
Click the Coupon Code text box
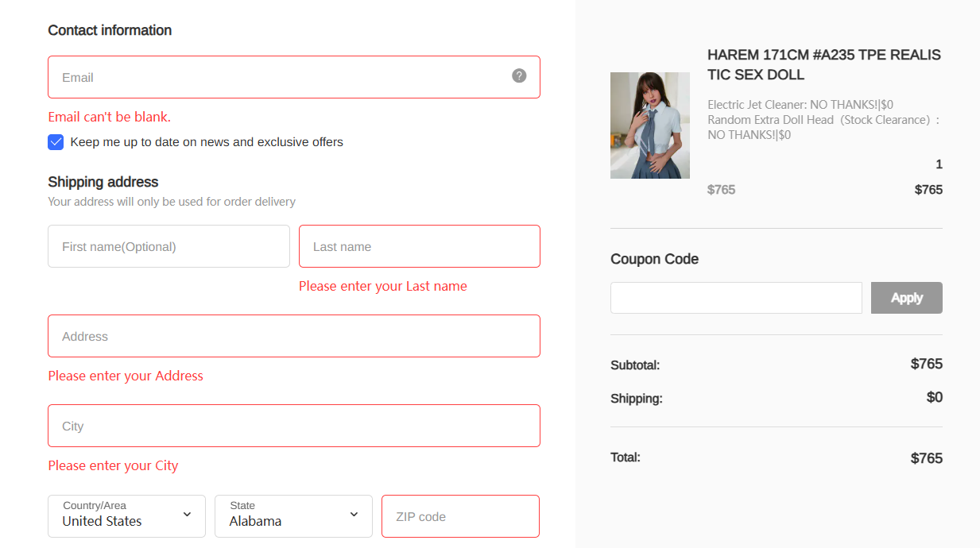(736, 298)
